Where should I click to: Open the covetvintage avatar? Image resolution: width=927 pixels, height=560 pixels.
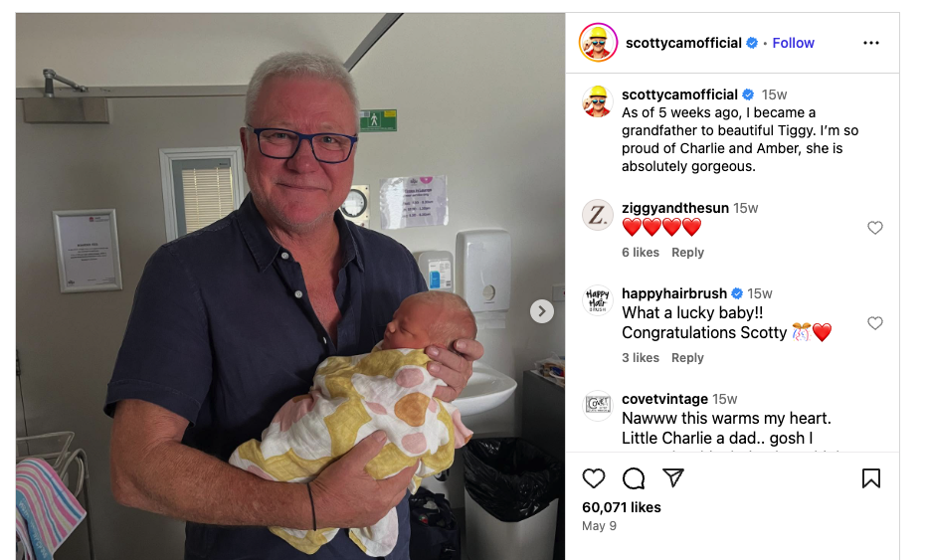(598, 405)
